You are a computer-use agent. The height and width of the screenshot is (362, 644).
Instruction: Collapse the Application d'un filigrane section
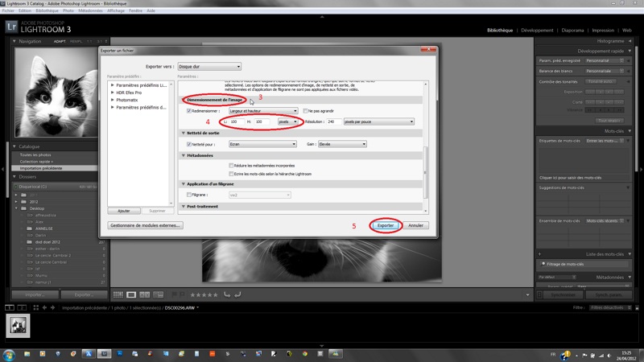(x=184, y=184)
